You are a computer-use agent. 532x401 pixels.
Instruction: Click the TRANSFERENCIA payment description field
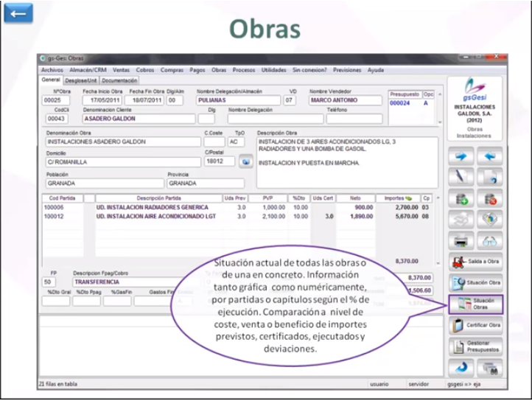coord(136,282)
